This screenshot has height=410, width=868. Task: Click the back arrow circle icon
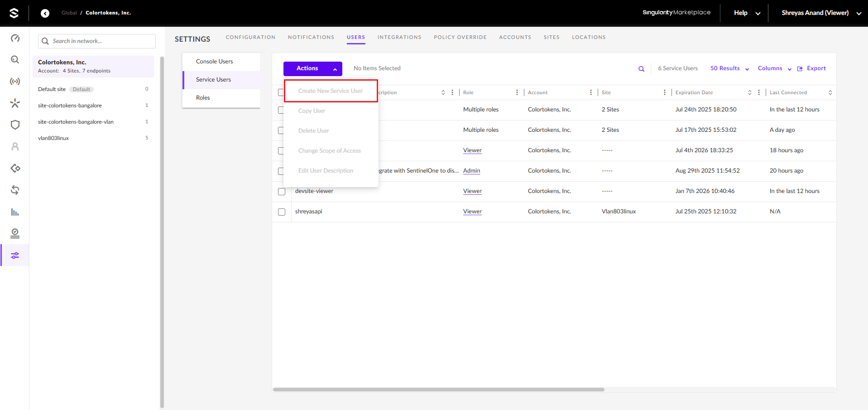[45, 13]
